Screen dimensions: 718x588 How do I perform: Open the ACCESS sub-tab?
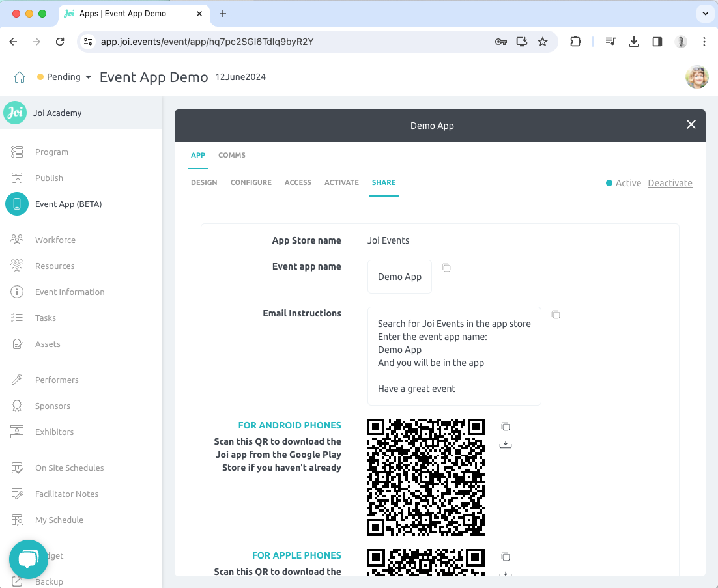pos(298,182)
